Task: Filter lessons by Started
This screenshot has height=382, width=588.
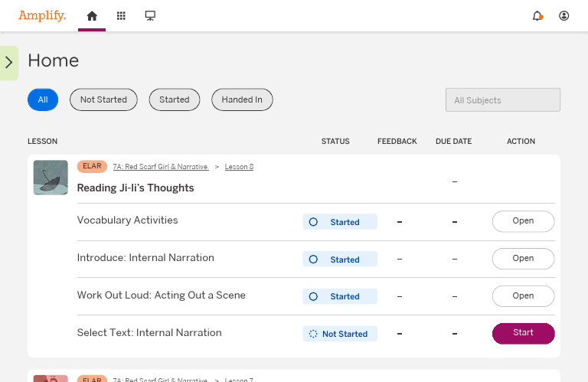Action: pos(174,100)
